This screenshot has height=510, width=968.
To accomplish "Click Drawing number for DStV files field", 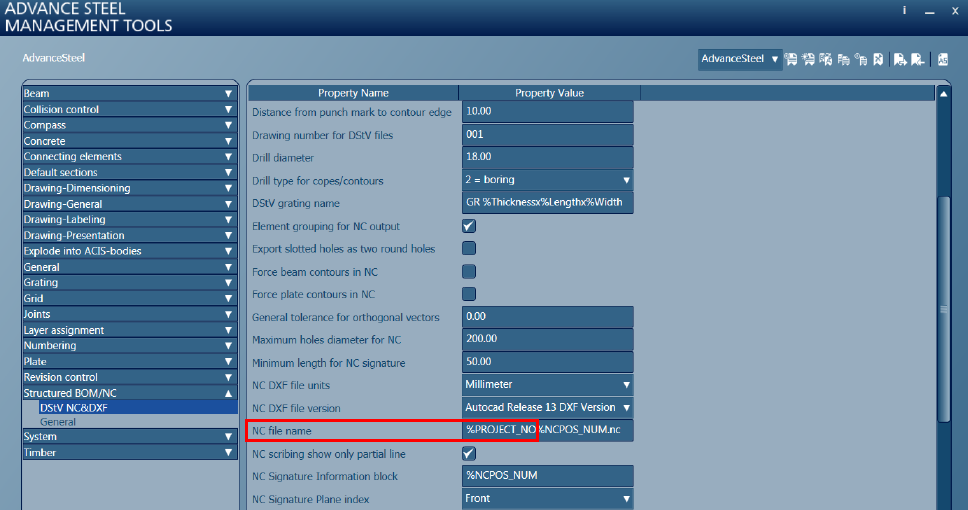I will [548, 134].
